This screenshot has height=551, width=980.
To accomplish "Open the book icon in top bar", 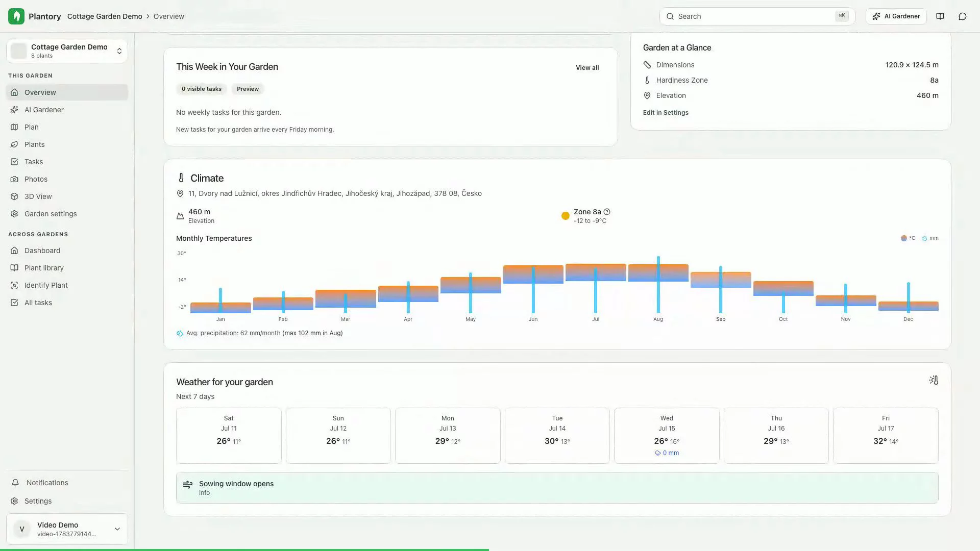I will click(x=940, y=16).
